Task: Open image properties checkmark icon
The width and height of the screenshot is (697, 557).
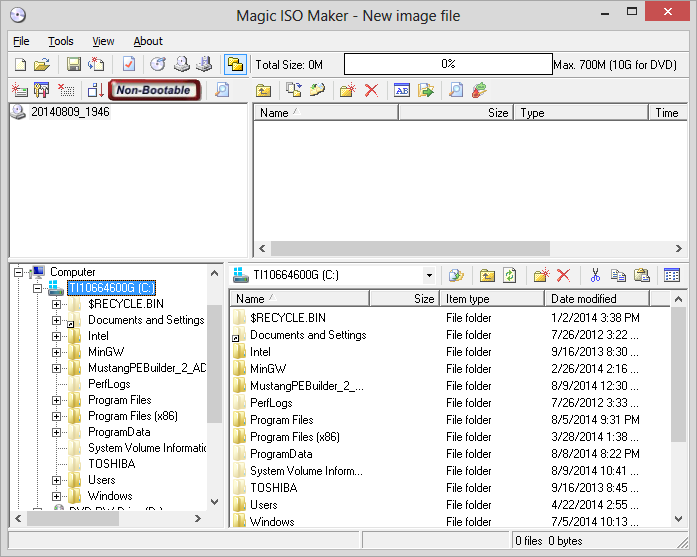Action: point(129,65)
